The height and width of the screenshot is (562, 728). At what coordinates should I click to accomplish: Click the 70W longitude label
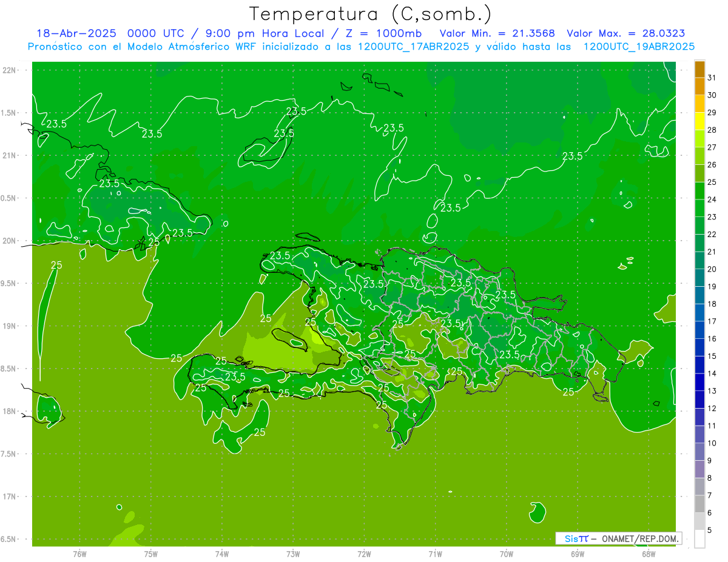pos(506,554)
